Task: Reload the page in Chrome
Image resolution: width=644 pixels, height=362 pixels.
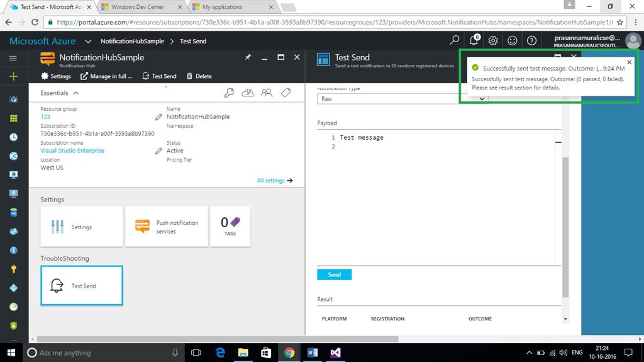Action: pyautogui.click(x=35, y=22)
